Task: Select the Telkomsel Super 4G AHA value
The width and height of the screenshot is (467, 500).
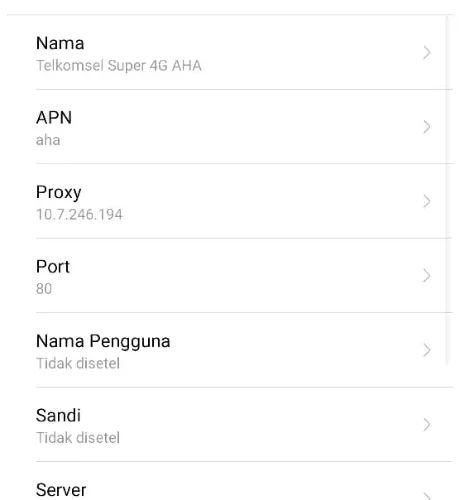Action: coord(119,66)
